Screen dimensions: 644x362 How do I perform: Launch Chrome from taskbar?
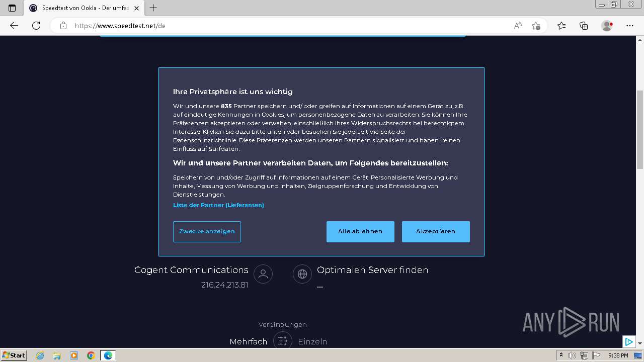(91, 355)
